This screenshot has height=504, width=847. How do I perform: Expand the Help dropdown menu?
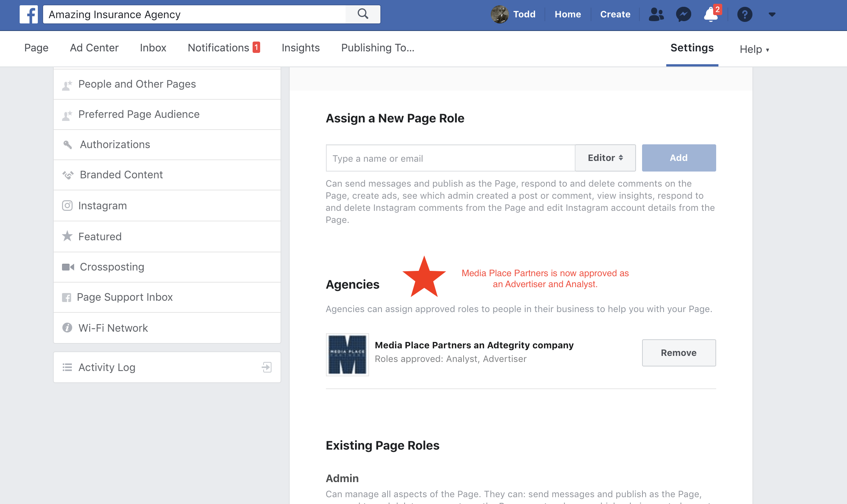[754, 49]
